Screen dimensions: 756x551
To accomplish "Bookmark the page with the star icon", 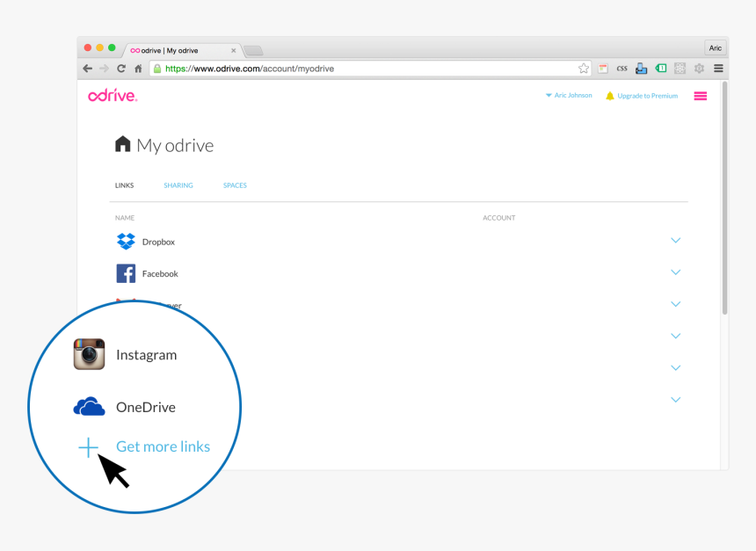I will 584,69.
